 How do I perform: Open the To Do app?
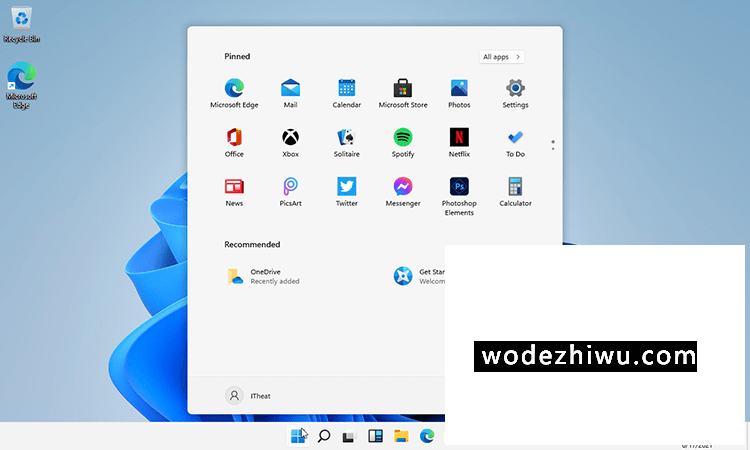tap(515, 143)
